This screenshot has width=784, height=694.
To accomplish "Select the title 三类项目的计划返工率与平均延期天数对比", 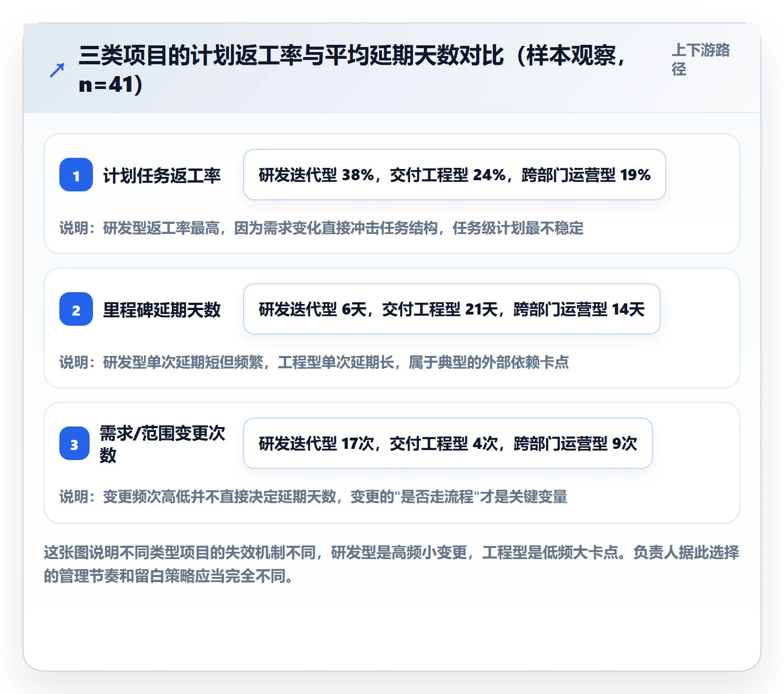I will click(x=352, y=70).
